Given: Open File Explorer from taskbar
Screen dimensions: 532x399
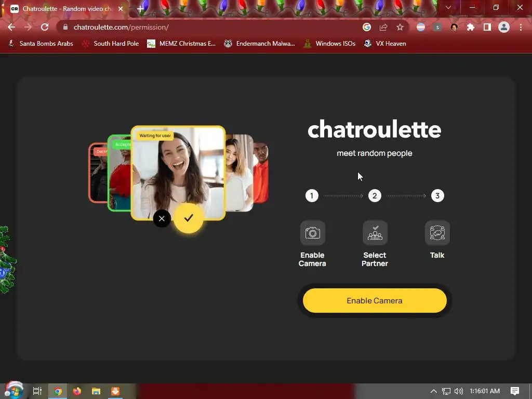Looking at the screenshot, I should pyautogui.click(x=96, y=391).
